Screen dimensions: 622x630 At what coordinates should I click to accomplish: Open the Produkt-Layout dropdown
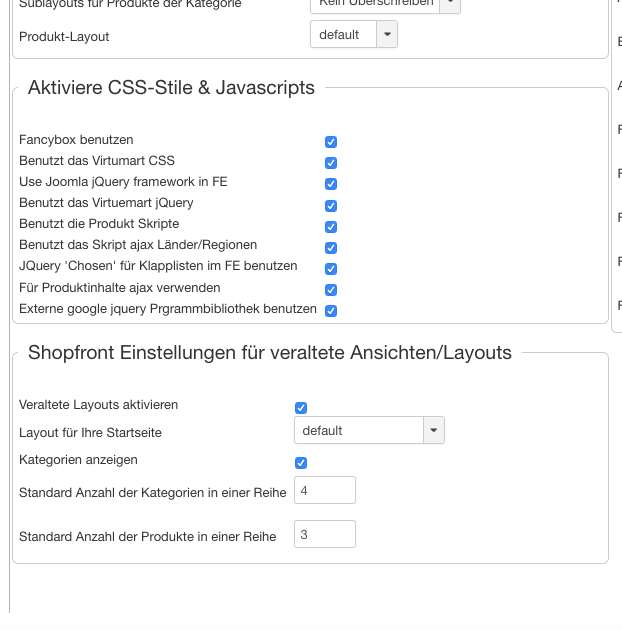[x=344, y=35]
